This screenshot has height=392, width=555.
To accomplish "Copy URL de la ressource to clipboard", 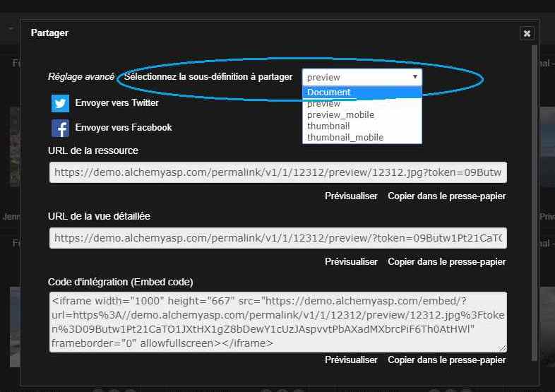I will pyautogui.click(x=447, y=196).
